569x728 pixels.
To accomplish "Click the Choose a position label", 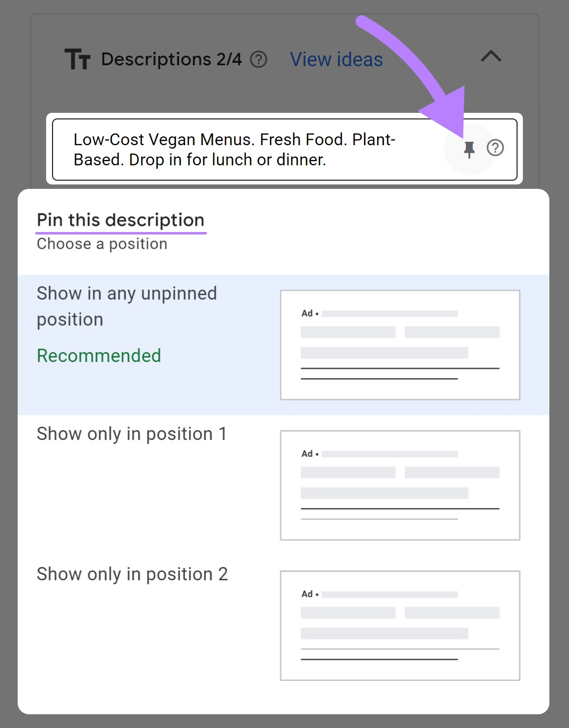I will (x=102, y=243).
